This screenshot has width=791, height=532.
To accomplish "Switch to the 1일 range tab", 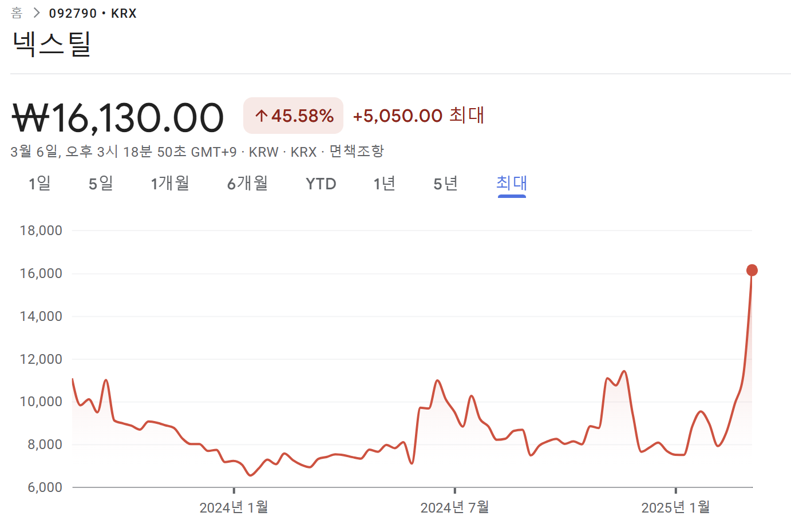I will (x=40, y=184).
